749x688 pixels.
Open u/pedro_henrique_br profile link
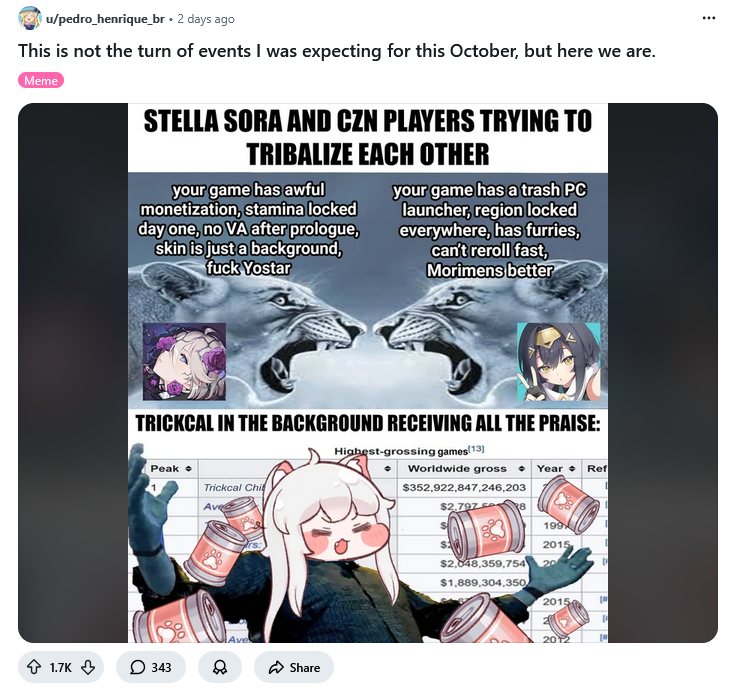pyautogui.click(x=105, y=19)
